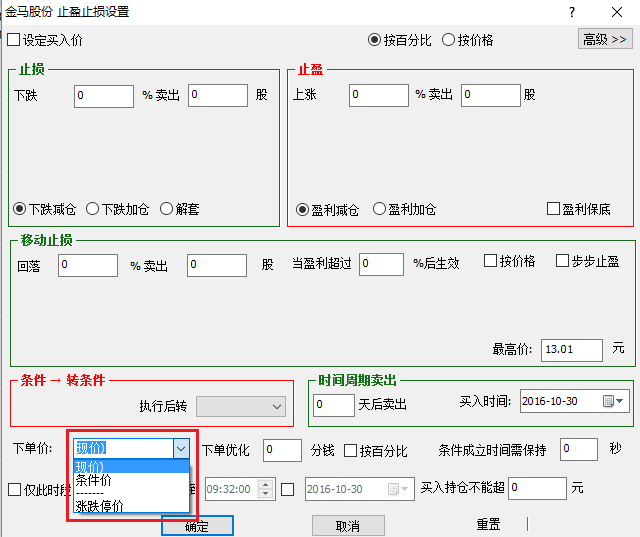Enable the 步步止盈 checkbox
This screenshot has width=640, height=537.
[x=562, y=261]
